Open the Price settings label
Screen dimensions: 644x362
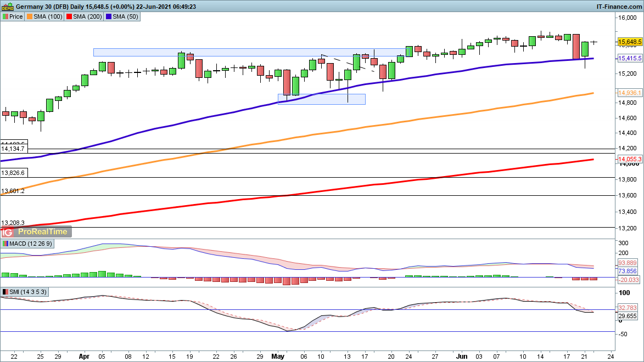tap(16, 16)
